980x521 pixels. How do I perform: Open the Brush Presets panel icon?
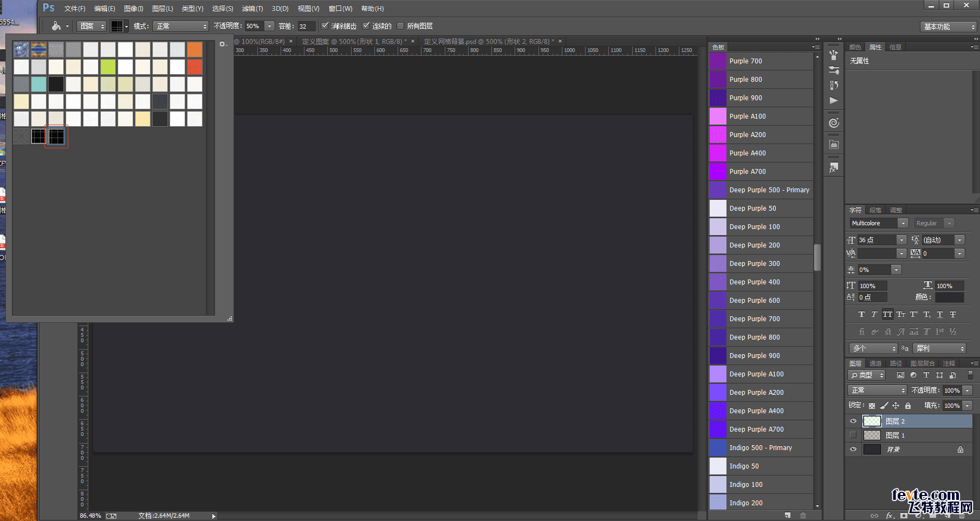point(834,70)
